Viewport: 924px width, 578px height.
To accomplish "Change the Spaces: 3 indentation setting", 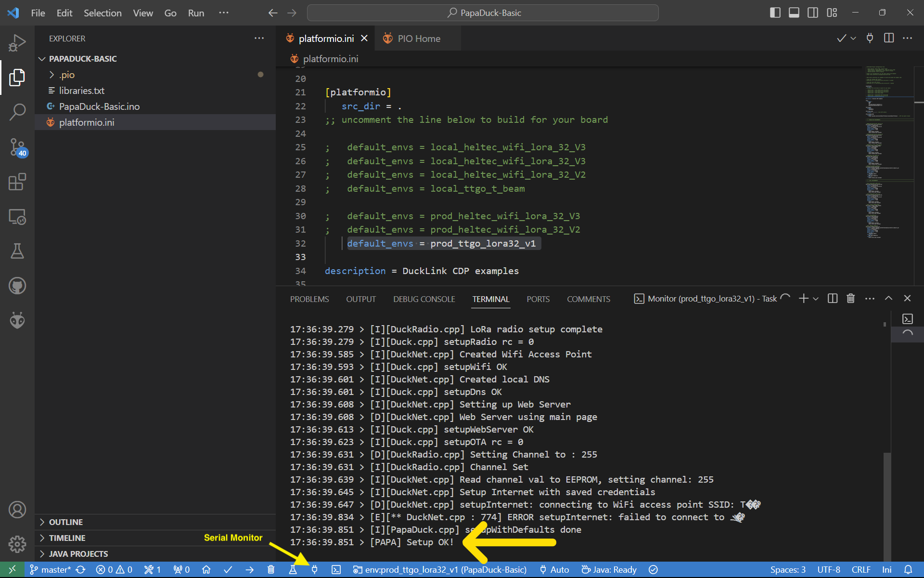I will (788, 570).
